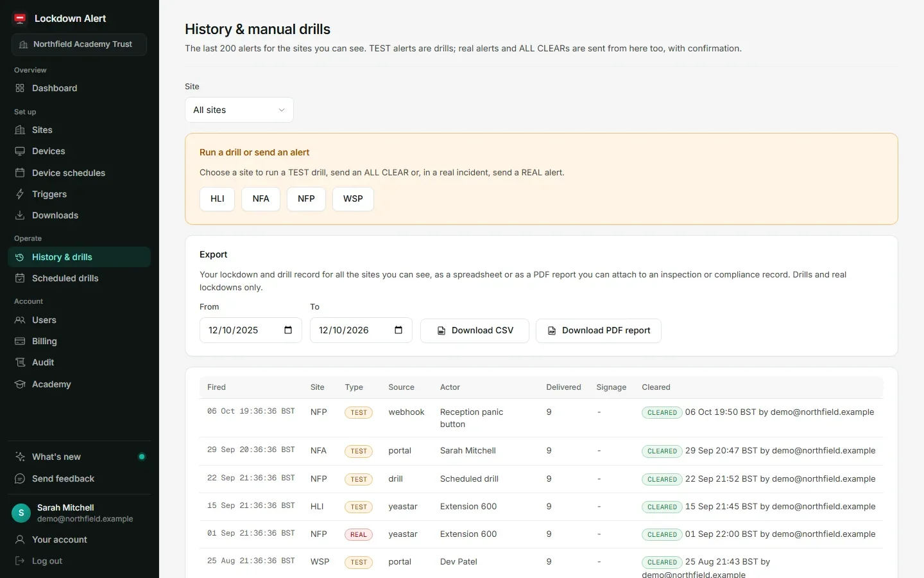Click Download CSV button

(475, 330)
